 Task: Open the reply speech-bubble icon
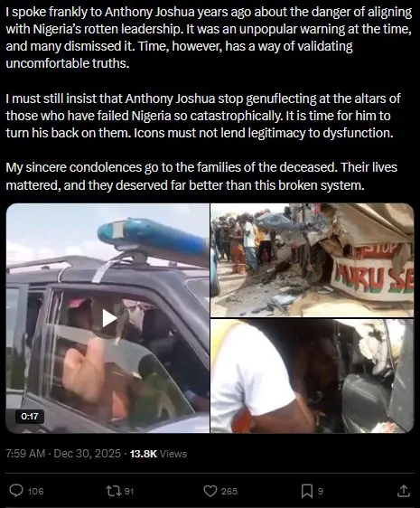(x=16, y=491)
